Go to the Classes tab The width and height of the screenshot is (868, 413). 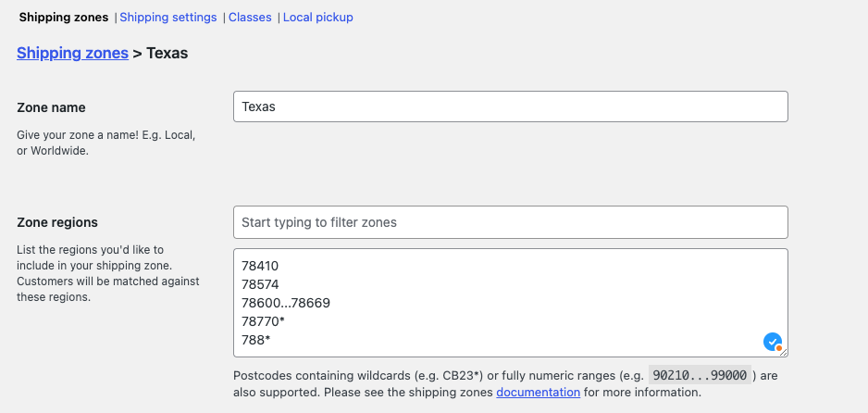click(x=250, y=18)
